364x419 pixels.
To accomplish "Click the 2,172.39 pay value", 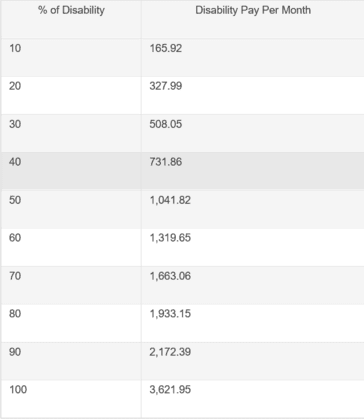I will [170, 352].
